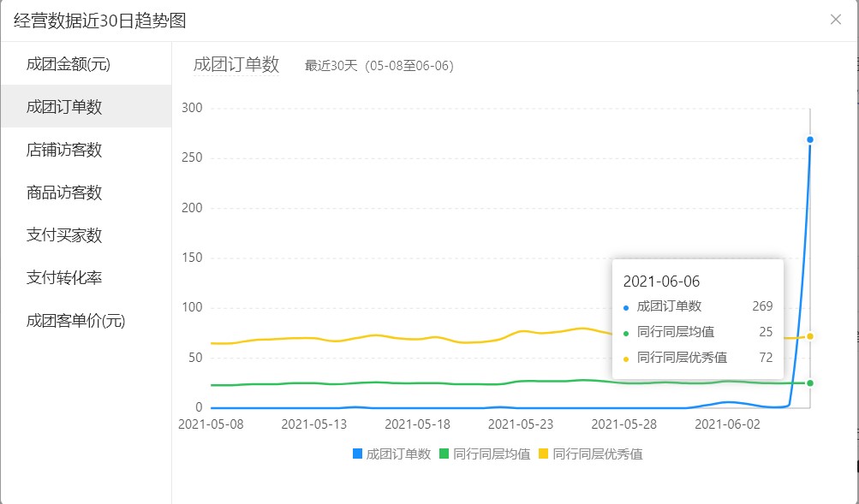Image resolution: width=859 pixels, height=504 pixels.
Task: Click yellow endpoint marker on chart
Action: click(x=809, y=336)
